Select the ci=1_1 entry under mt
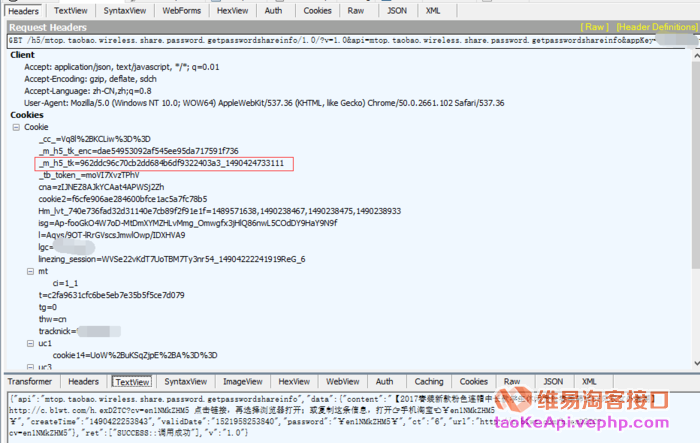The image size is (700, 443). [65, 284]
